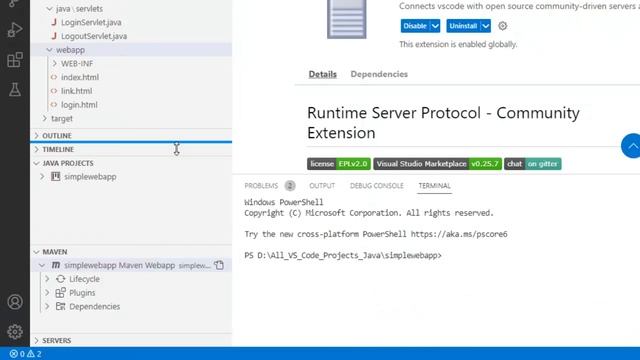Open index.html in explorer

[x=80, y=77]
